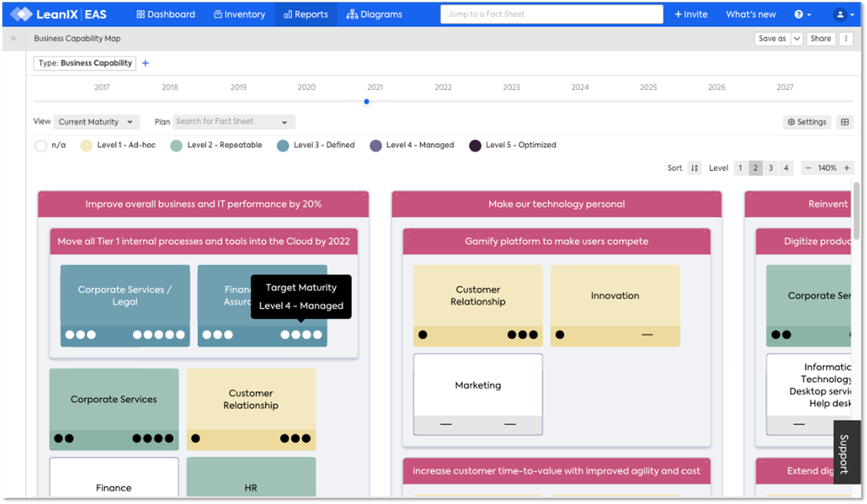Open the Diagrams tab

pyautogui.click(x=374, y=14)
